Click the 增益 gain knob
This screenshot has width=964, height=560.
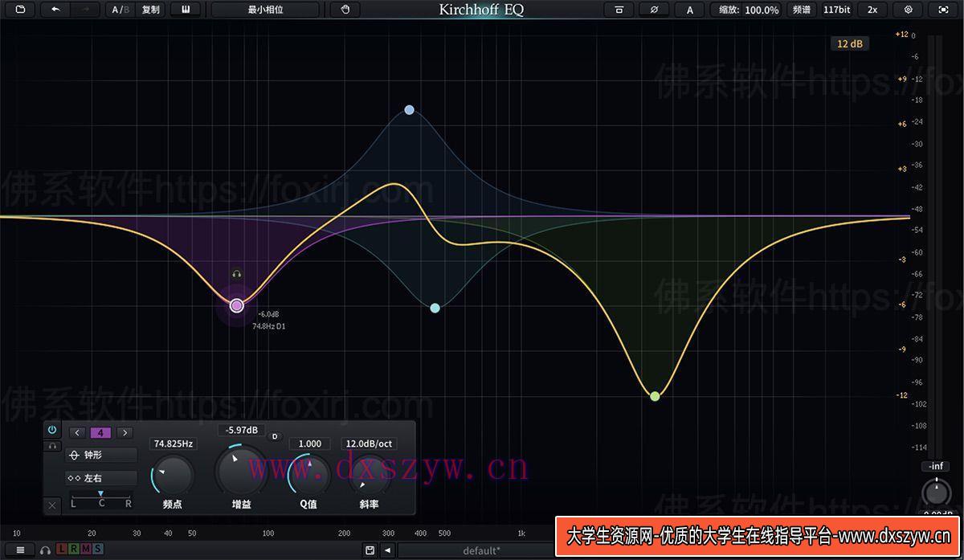(241, 470)
